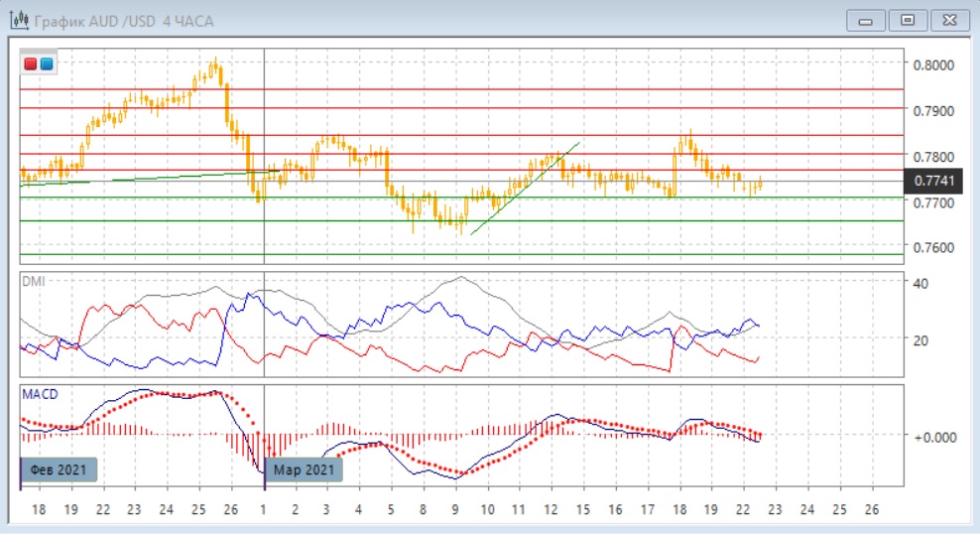980x534 pixels.
Task: Click the candlestick chart icon in title bar
Action: 18,20
